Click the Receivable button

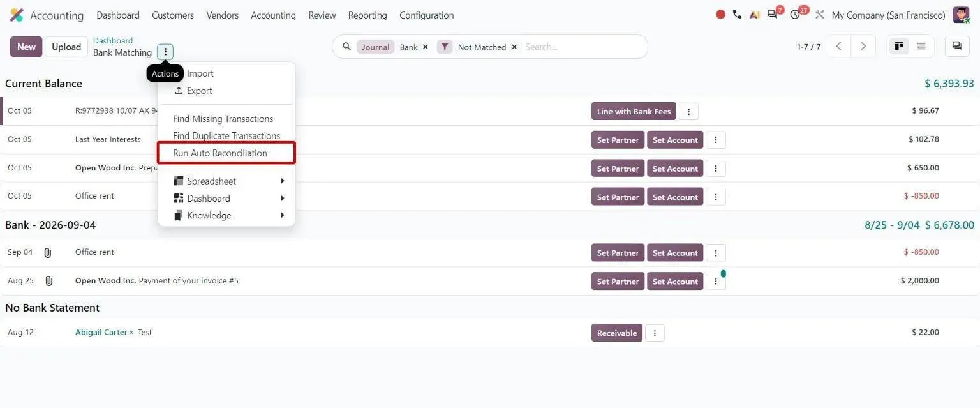click(617, 333)
